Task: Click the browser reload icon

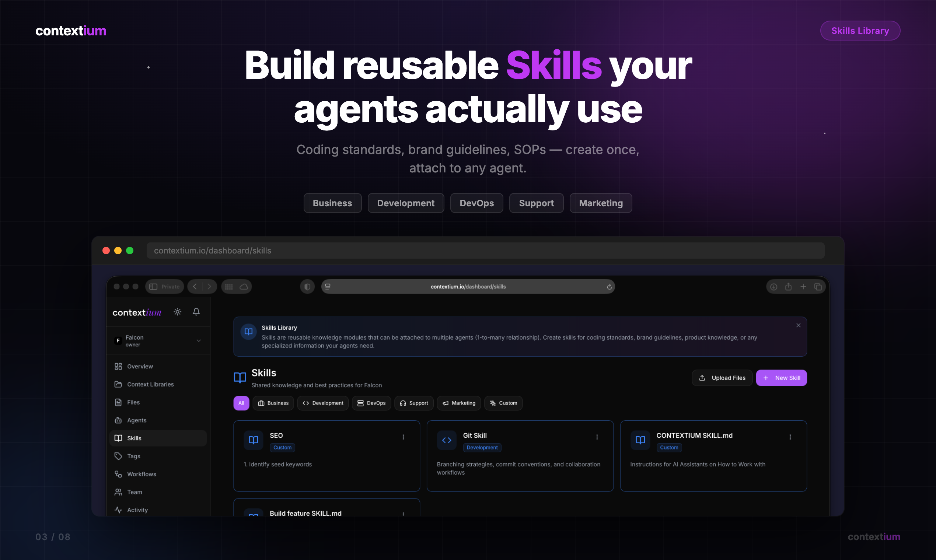Action: click(609, 287)
